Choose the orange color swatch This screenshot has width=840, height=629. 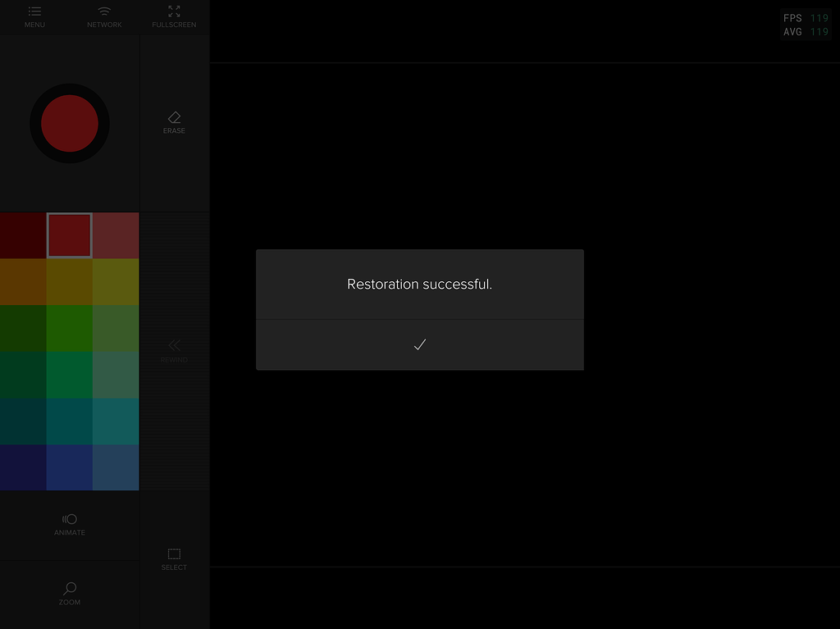23,282
